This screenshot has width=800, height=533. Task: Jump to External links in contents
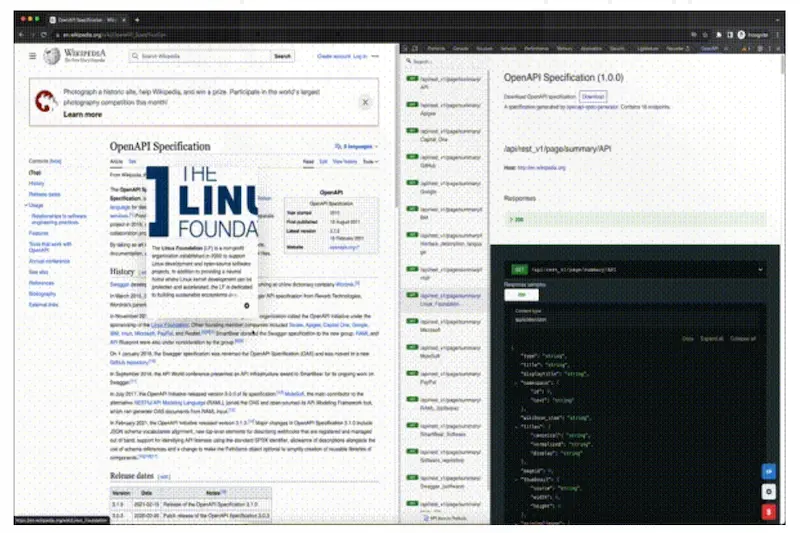point(43,305)
